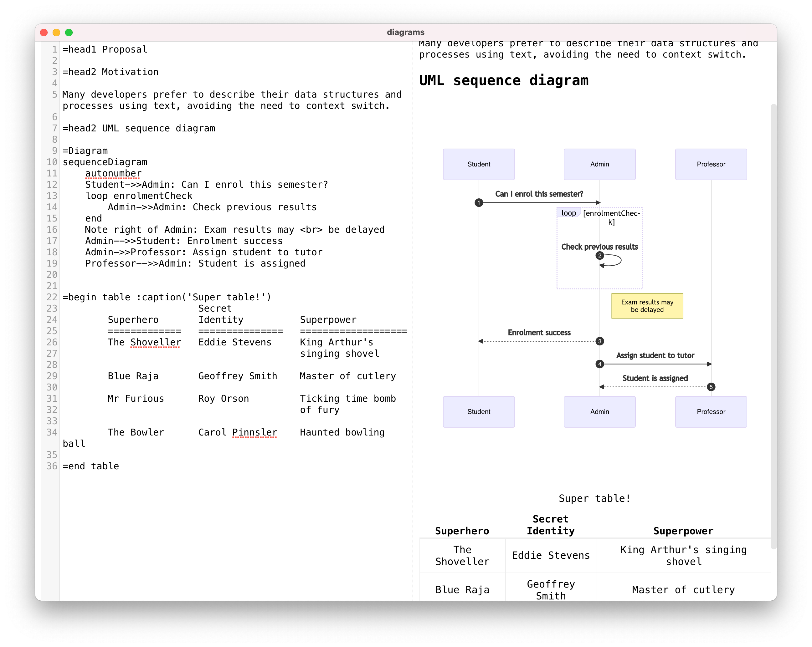Click the top Student participant box

coord(479,164)
